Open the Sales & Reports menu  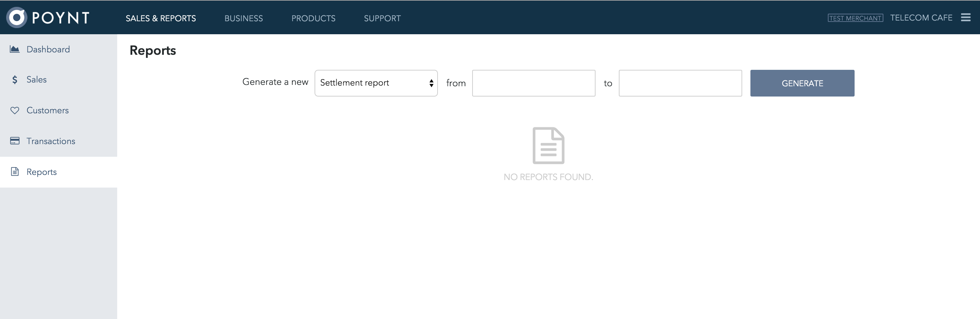pos(161,18)
